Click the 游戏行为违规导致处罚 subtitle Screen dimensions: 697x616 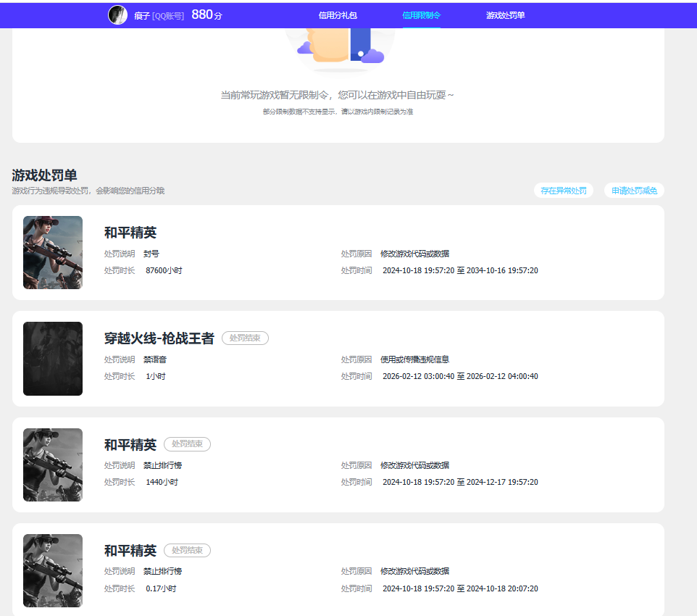pos(88,191)
